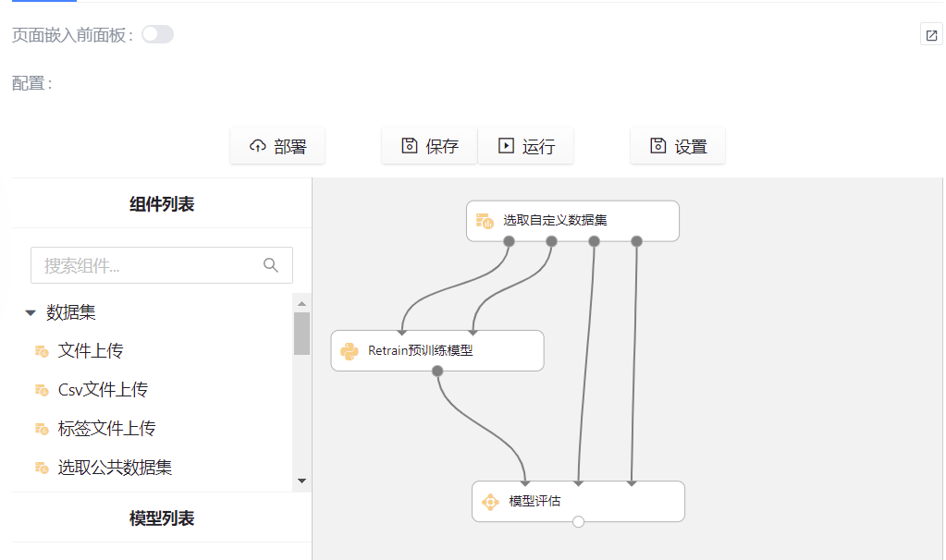This screenshot has width=946, height=560.
Task: Click the Python icon on Retrain node
Action: point(350,351)
